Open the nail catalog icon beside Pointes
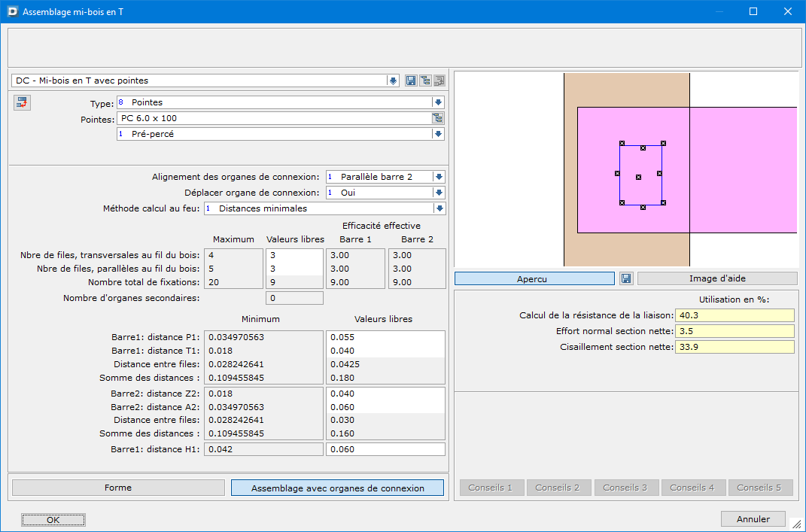The image size is (806, 532). (438, 118)
